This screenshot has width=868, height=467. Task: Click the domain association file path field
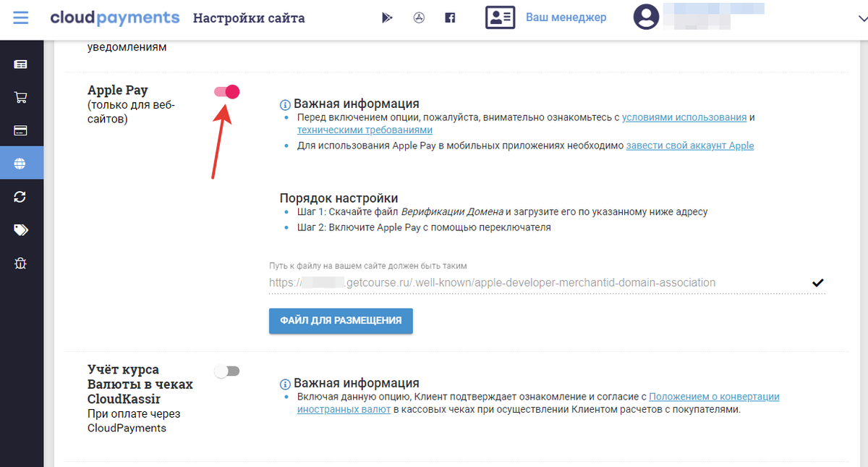pyautogui.click(x=547, y=282)
